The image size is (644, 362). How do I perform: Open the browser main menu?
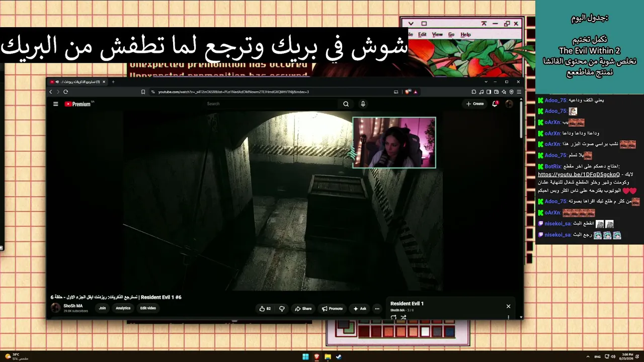[519, 92]
